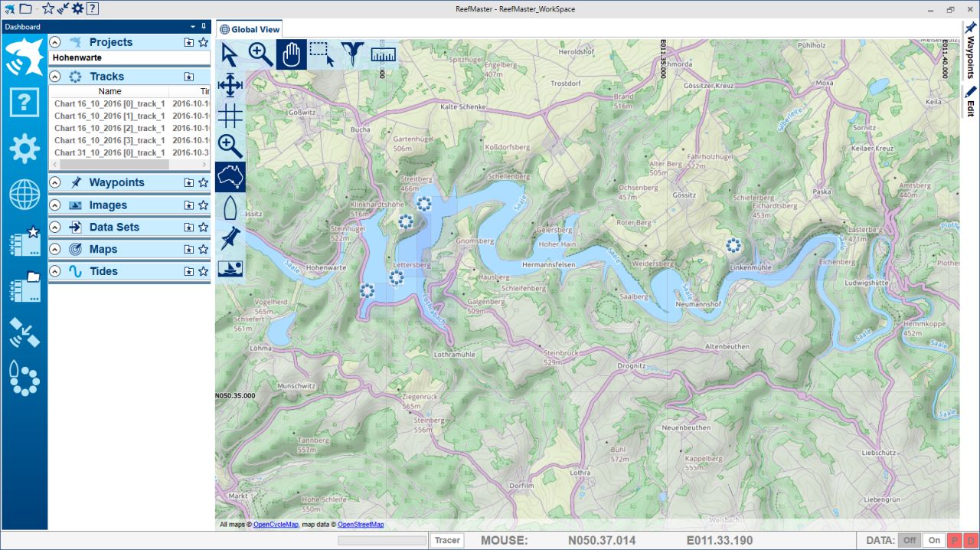Viewport: 980px width, 550px height.
Task: Open the OpenStreetMap attribution link
Action: (361, 525)
